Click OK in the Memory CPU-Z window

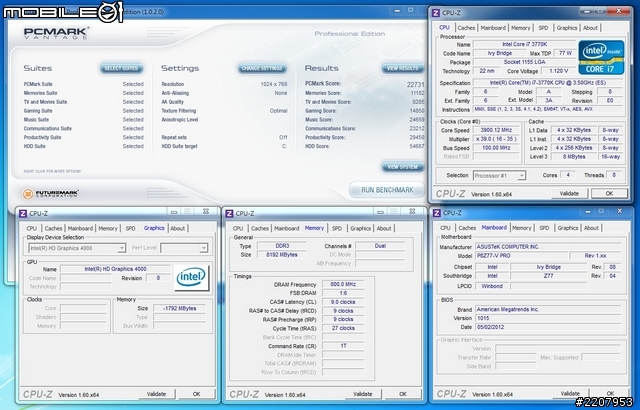point(403,394)
